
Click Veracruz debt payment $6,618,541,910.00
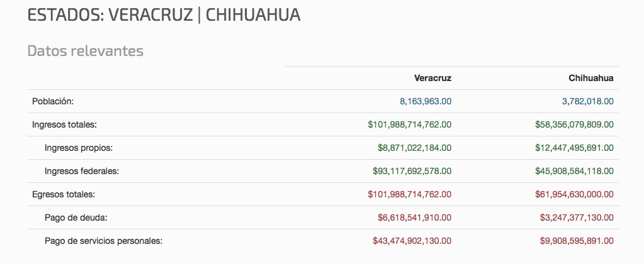(x=414, y=217)
